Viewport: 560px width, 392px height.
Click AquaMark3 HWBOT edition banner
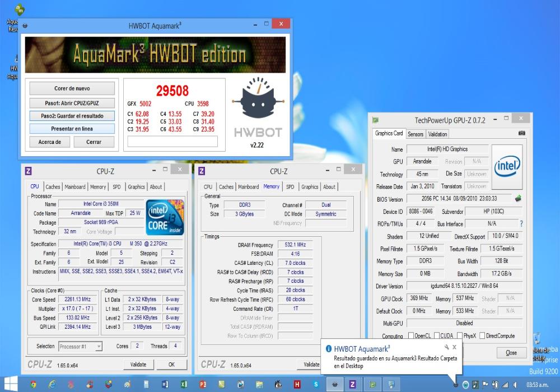click(x=155, y=55)
